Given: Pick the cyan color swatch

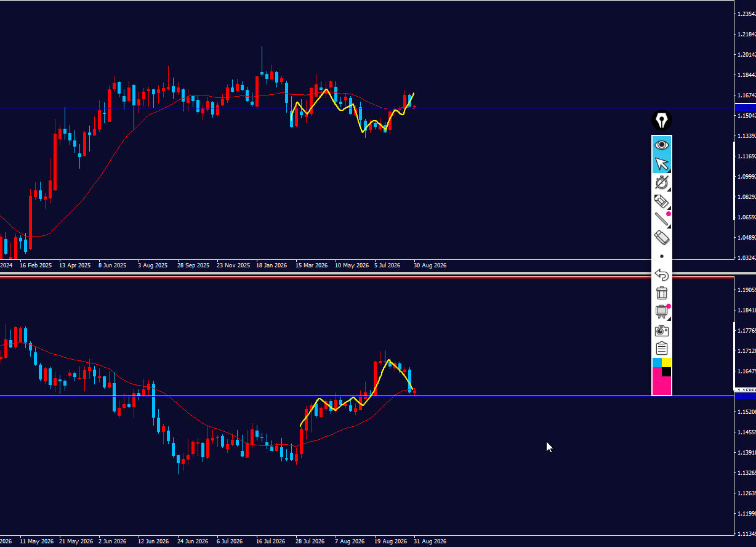Looking at the screenshot, I should click(x=657, y=362).
